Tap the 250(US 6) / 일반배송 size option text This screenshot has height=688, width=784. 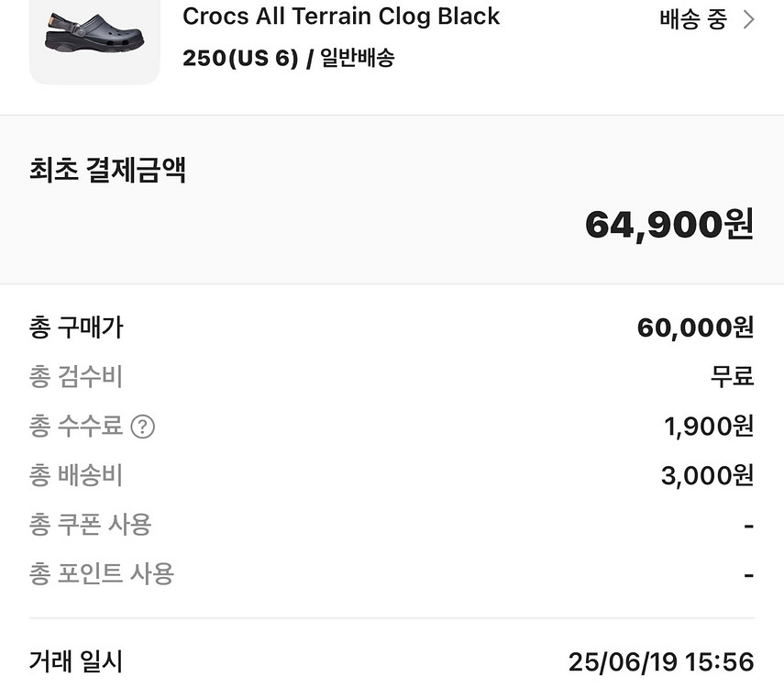coord(289,58)
